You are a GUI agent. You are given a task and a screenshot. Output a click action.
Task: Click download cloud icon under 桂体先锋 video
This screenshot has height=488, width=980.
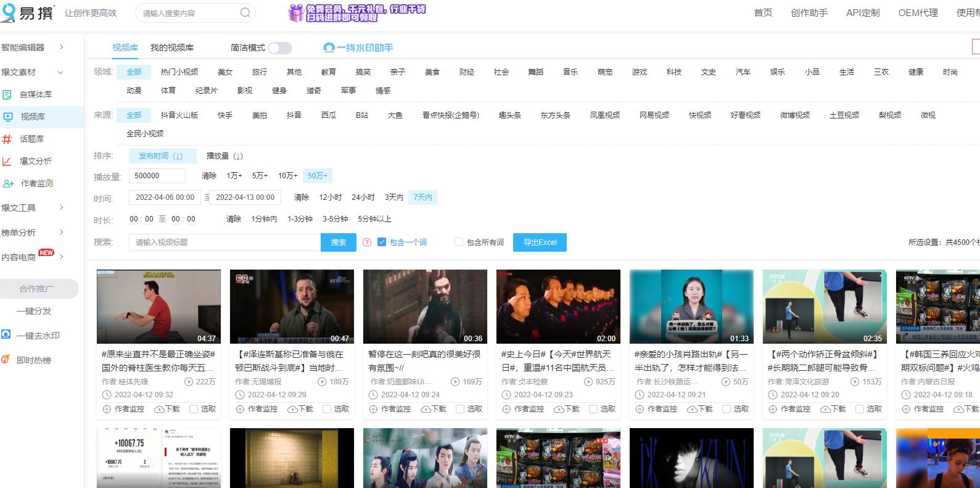[159, 409]
